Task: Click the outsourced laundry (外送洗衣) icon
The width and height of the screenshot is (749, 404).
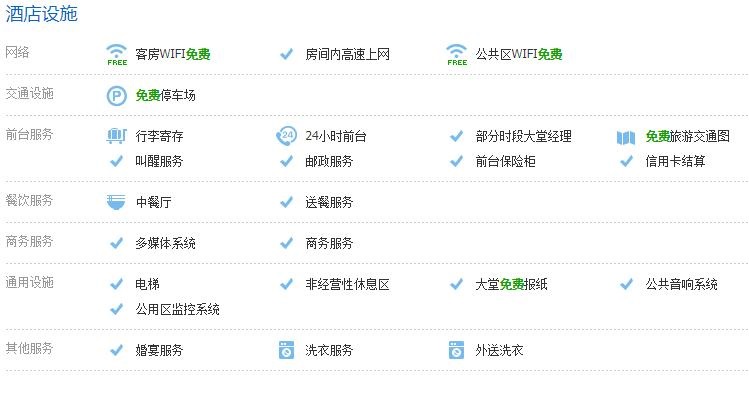Action: [x=457, y=351]
